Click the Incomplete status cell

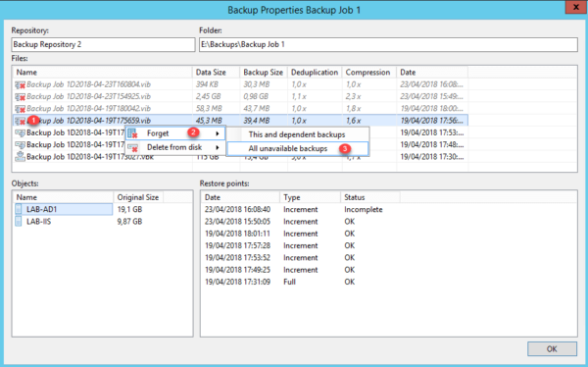[364, 210]
